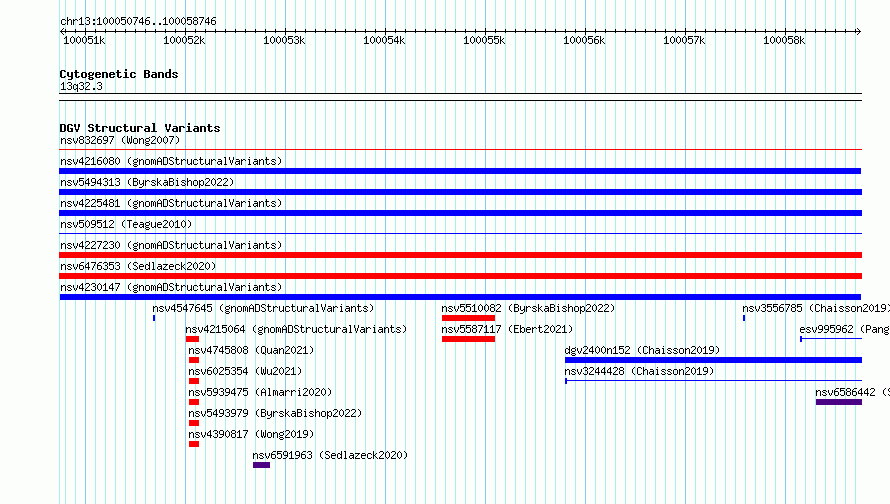Click ruler at 100056k tick
Viewport: 890px width, 504px height.
583,40
